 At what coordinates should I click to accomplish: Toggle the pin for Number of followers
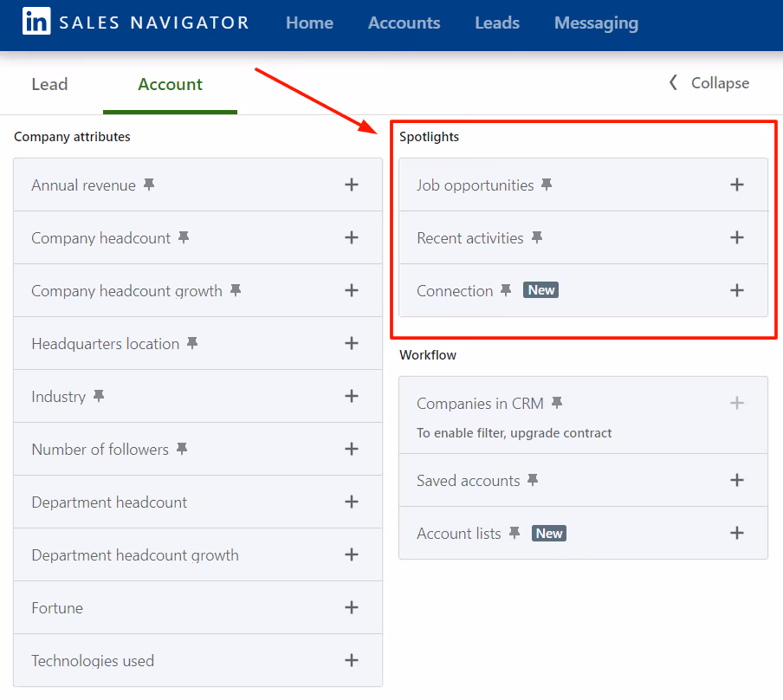(181, 449)
